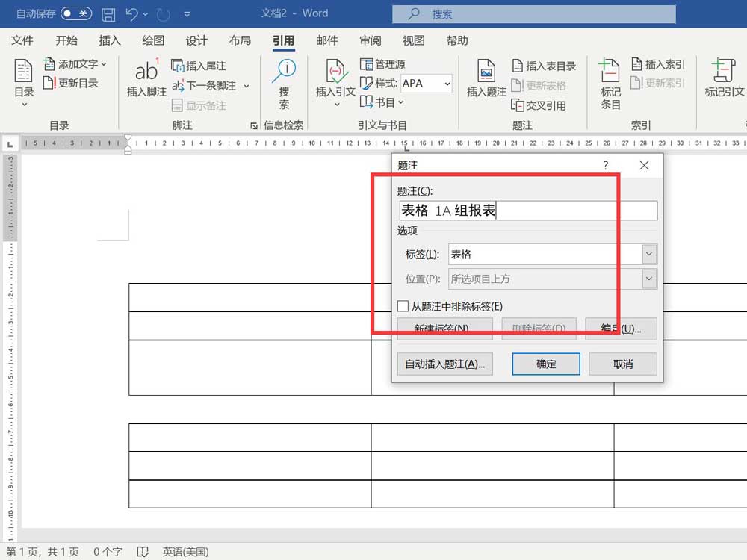Click the language 英语(美国) status item
747x560 pixels.
pyautogui.click(x=186, y=552)
